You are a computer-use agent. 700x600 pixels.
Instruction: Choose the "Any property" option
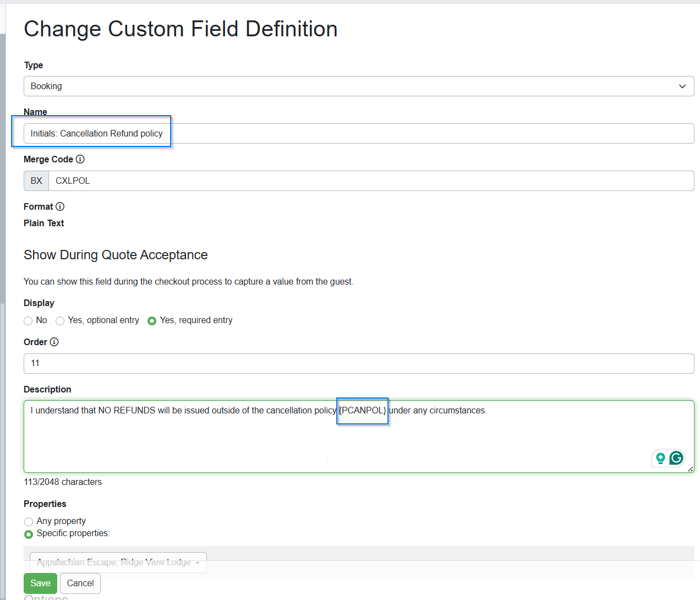29,521
